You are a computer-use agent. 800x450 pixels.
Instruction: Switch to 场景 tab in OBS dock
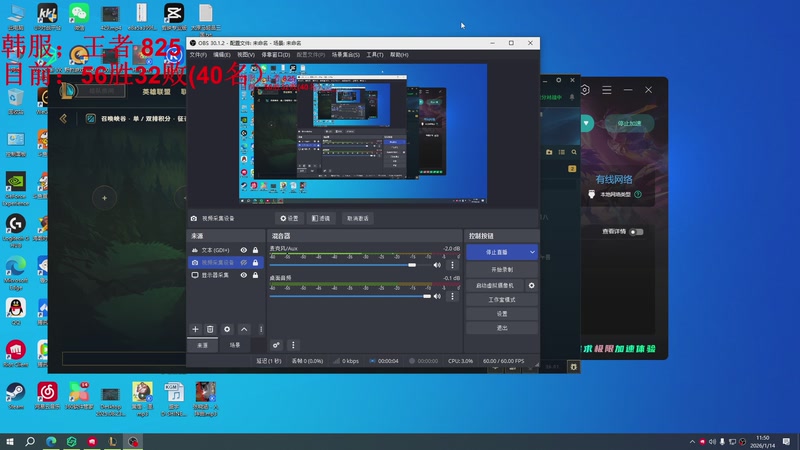coord(235,345)
